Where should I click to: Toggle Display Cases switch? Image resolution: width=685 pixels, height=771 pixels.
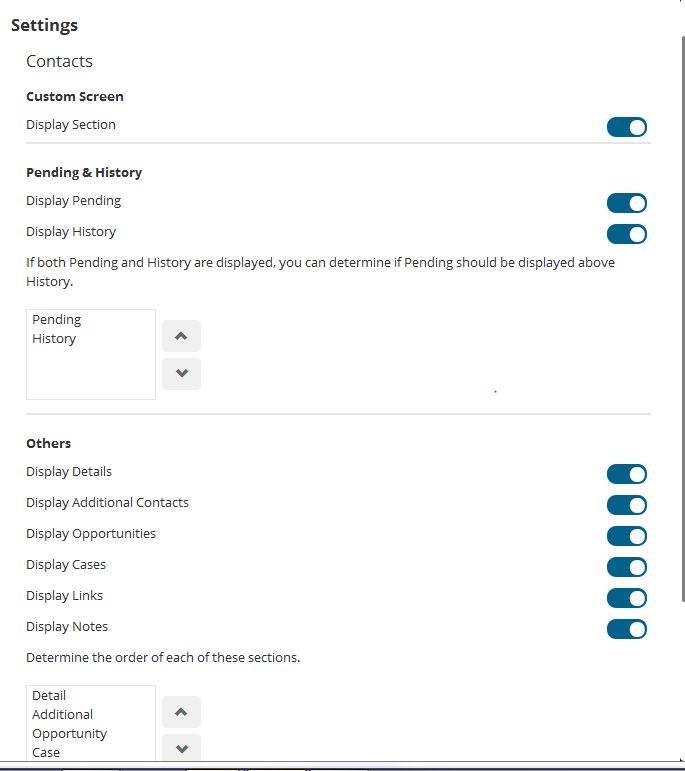click(627, 567)
